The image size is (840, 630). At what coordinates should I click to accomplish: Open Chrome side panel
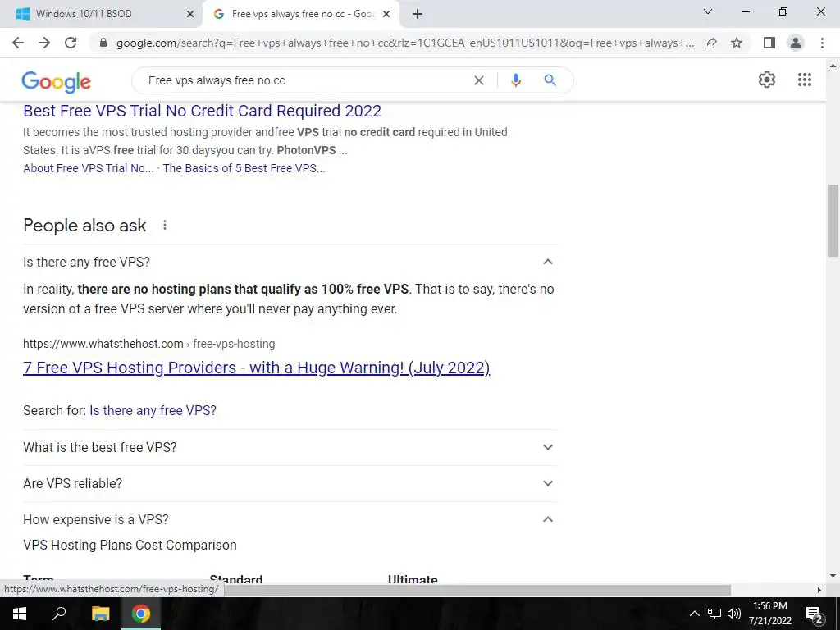point(769,43)
